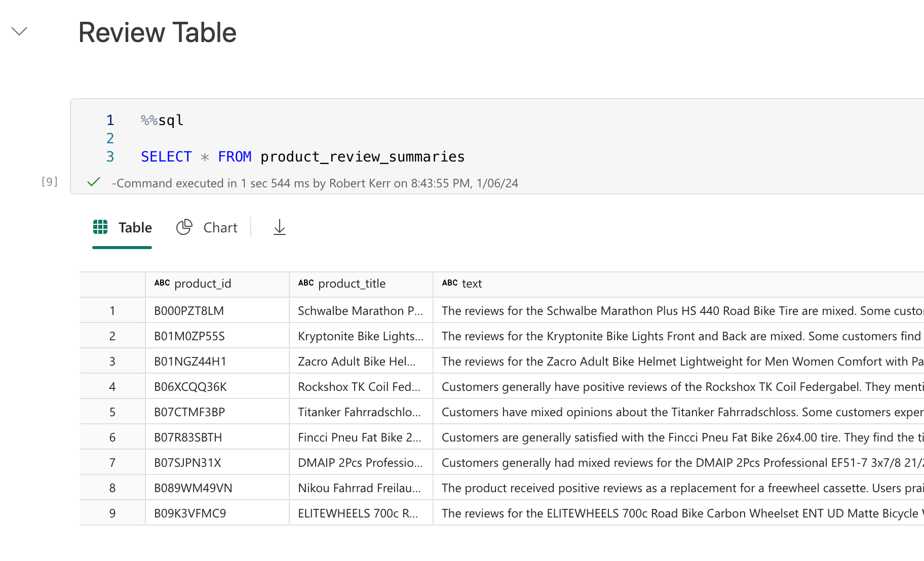Click the ABC type icon beside text
924x561 pixels.
450,283
